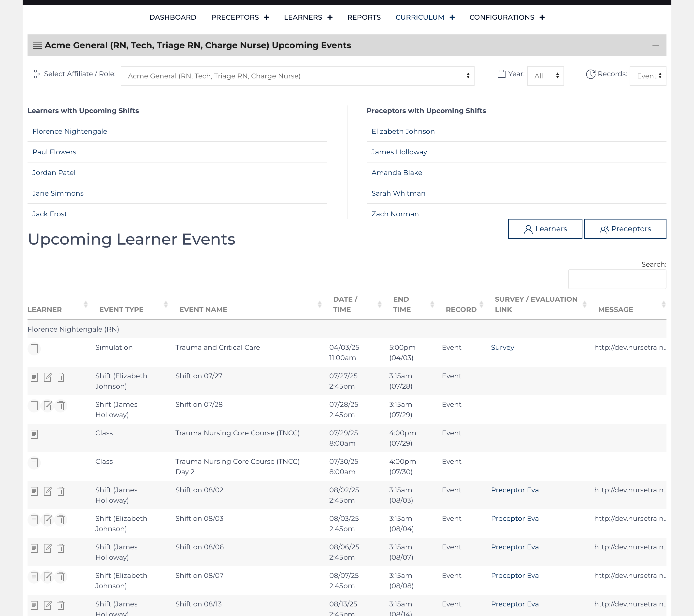694x616 pixels.
Task: Collapse the Upcoming Events panel with minus icon
Action: click(x=655, y=45)
